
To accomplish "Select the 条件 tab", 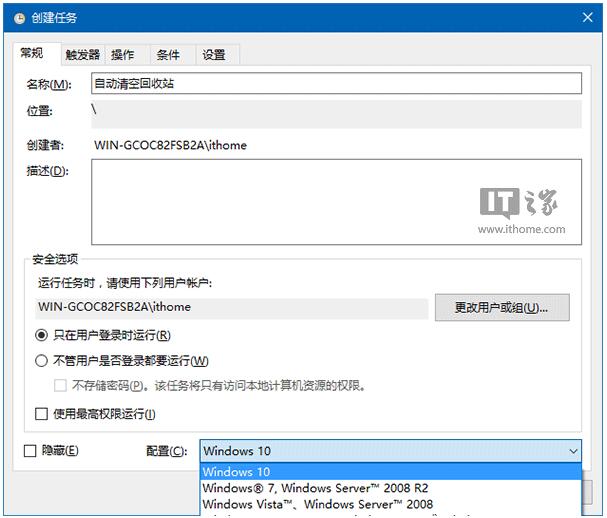I will click(x=168, y=55).
